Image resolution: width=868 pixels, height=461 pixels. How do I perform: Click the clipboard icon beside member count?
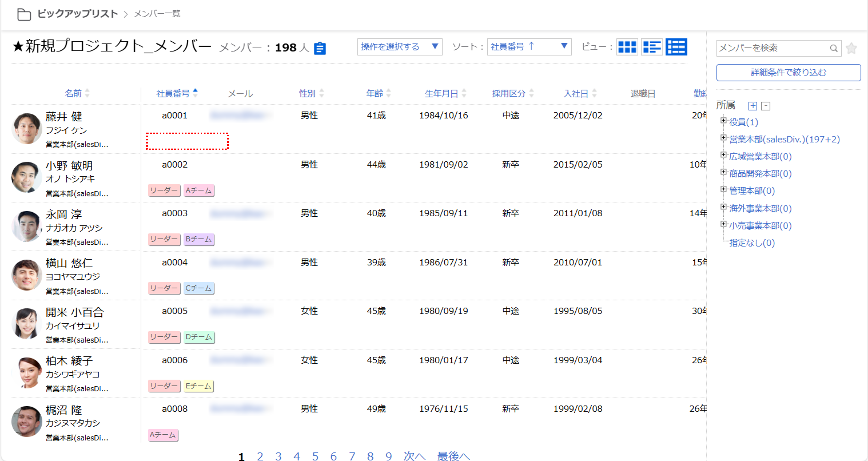(319, 48)
